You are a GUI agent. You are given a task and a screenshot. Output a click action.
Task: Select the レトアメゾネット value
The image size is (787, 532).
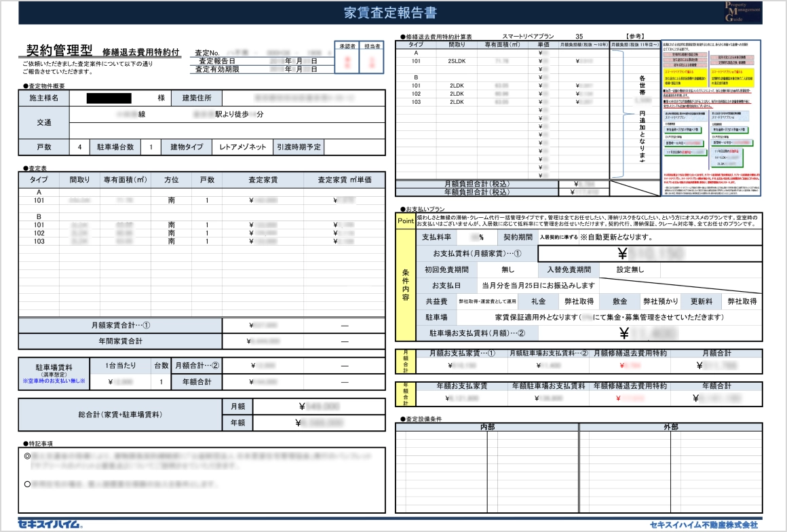point(243,147)
